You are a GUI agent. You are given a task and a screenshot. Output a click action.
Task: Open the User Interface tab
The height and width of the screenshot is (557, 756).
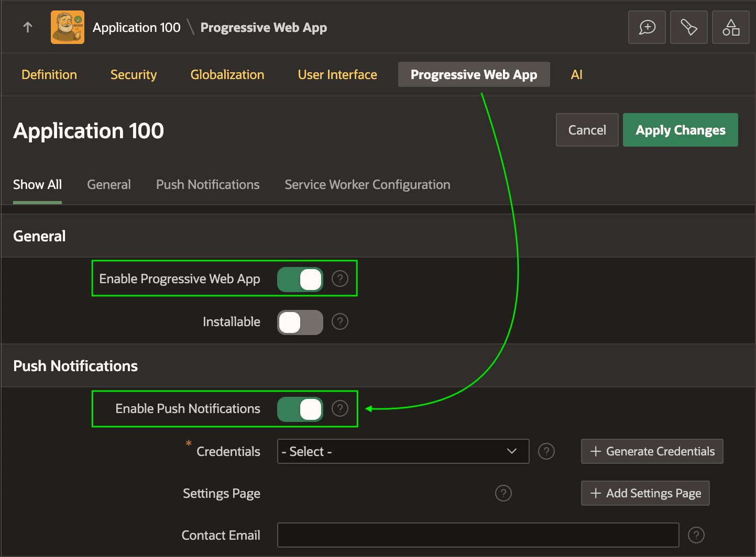click(337, 74)
